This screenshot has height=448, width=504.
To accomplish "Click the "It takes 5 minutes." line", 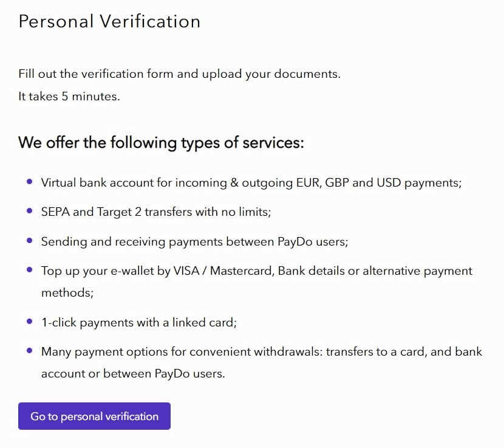I will (69, 96).
